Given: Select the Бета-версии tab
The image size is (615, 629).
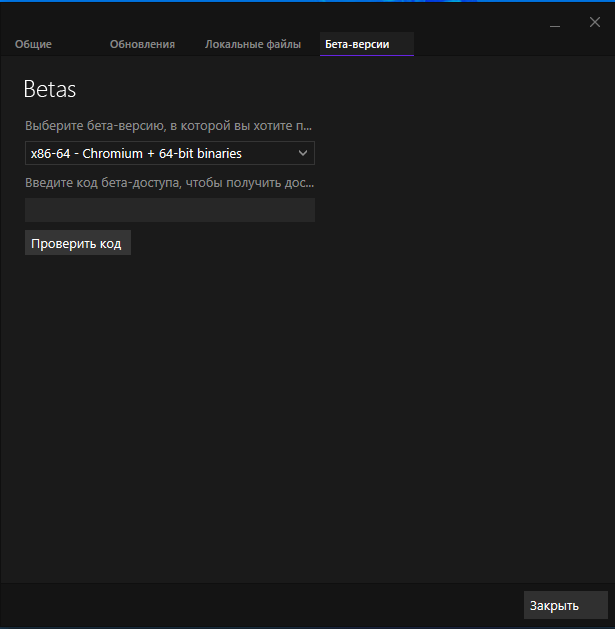Looking at the screenshot, I should click(x=357, y=44).
